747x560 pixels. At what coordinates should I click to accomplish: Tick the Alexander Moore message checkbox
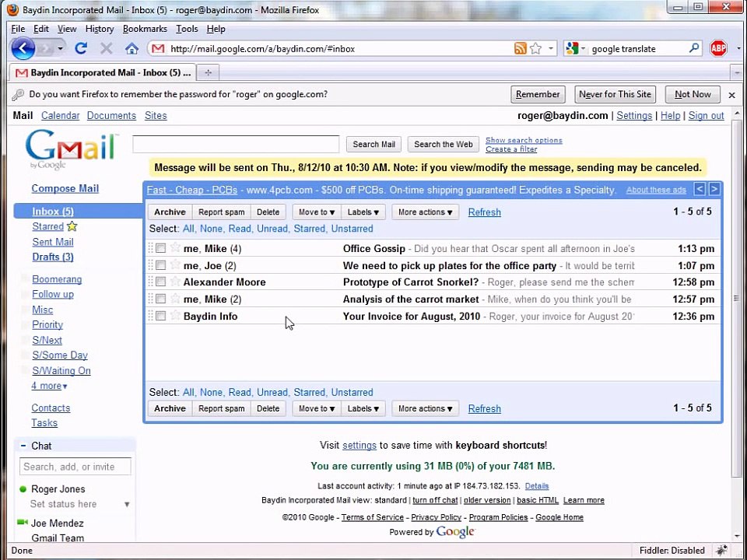pyautogui.click(x=160, y=282)
